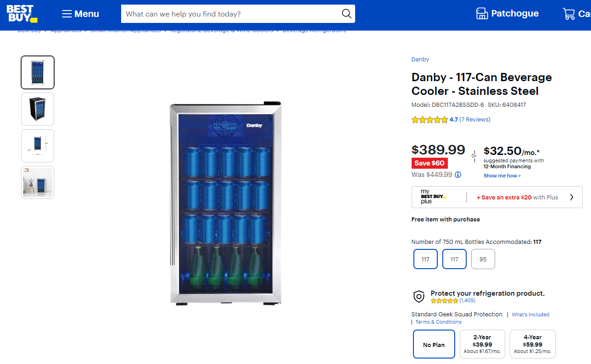This screenshot has height=364, width=591.
Task: Open the shopping cart icon
Action: coord(569,14)
